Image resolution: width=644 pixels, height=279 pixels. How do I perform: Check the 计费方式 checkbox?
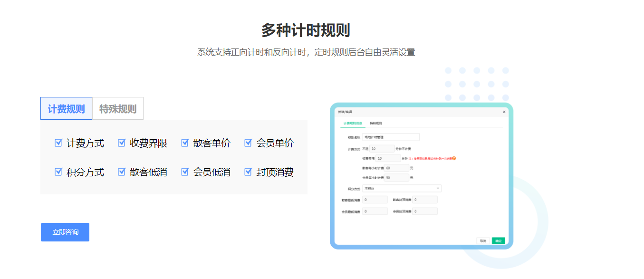(x=58, y=143)
